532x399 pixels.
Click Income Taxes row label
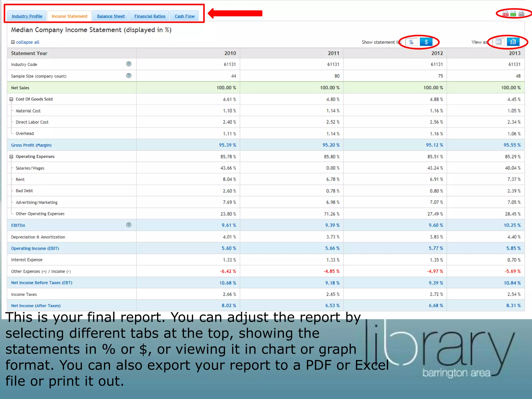pos(24,294)
